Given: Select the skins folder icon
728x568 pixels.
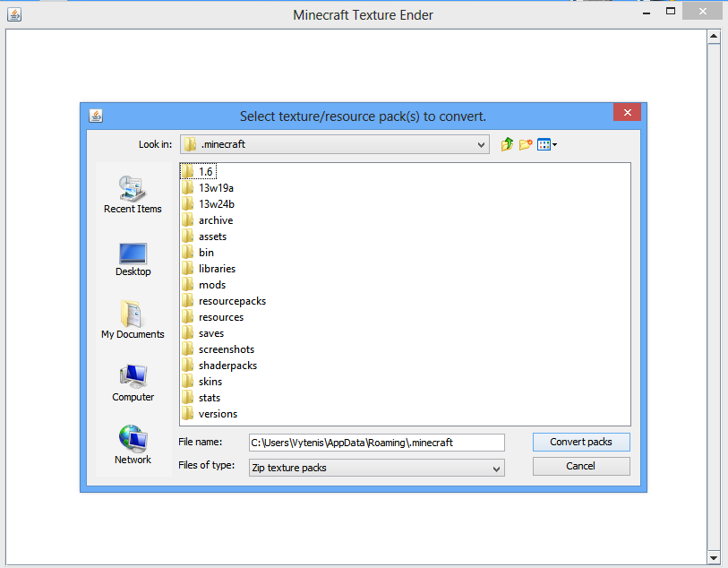Looking at the screenshot, I should [187, 382].
